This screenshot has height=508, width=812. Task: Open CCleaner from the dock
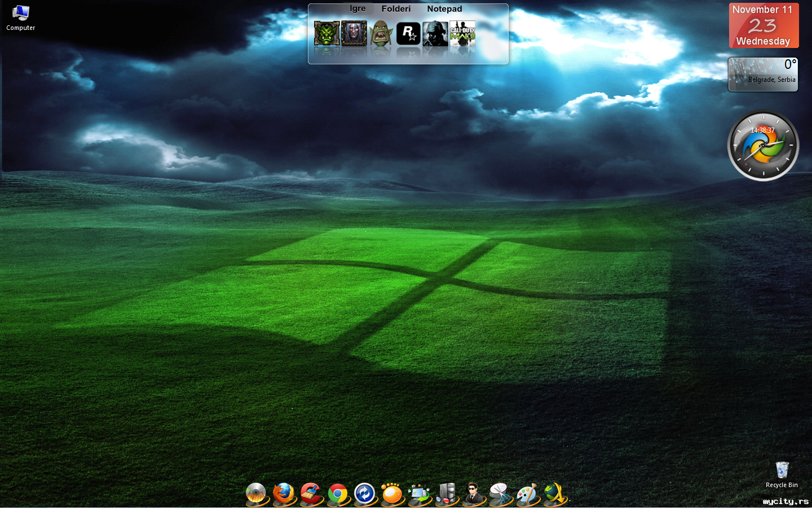tap(311, 494)
